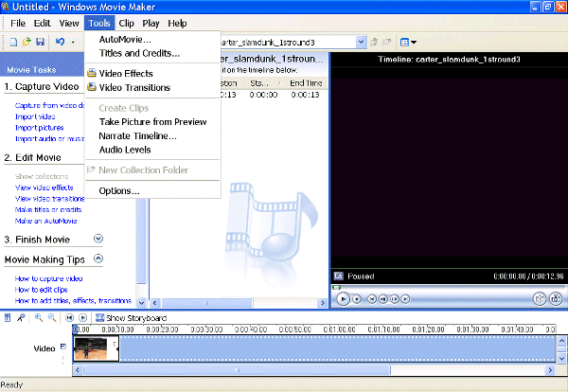Image resolution: width=568 pixels, height=392 pixels.
Task: Collapse the Movie Making Tips section
Action: click(x=98, y=258)
